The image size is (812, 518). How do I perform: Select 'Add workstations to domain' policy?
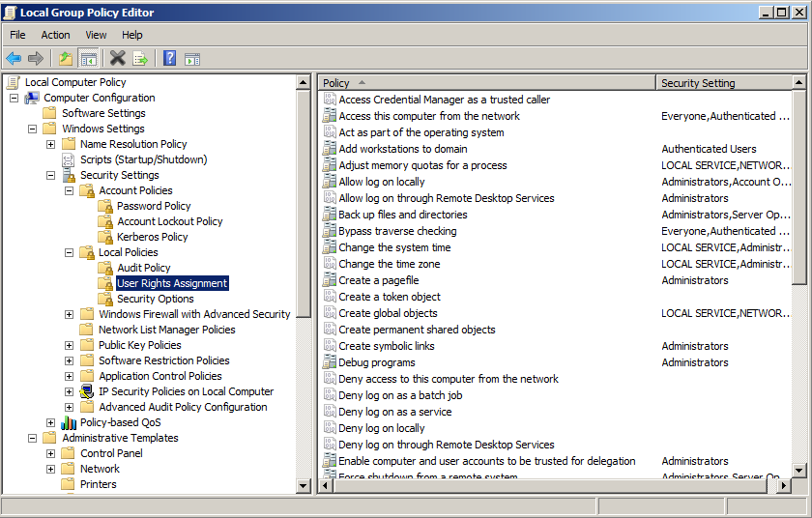pyautogui.click(x=403, y=149)
